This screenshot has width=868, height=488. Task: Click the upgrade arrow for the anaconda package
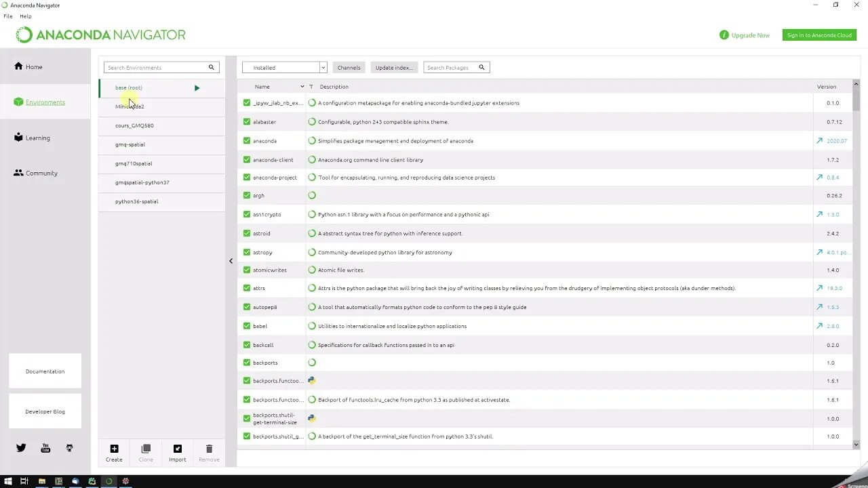pos(819,141)
